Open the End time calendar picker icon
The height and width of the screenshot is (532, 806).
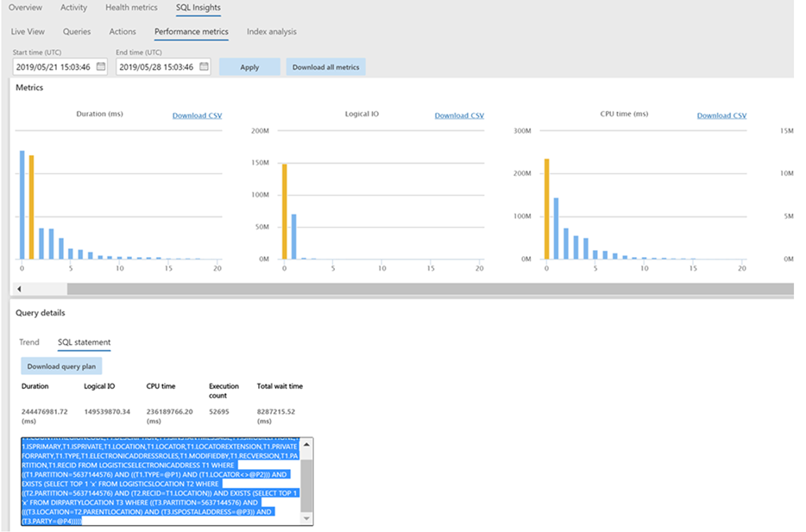tap(203, 66)
